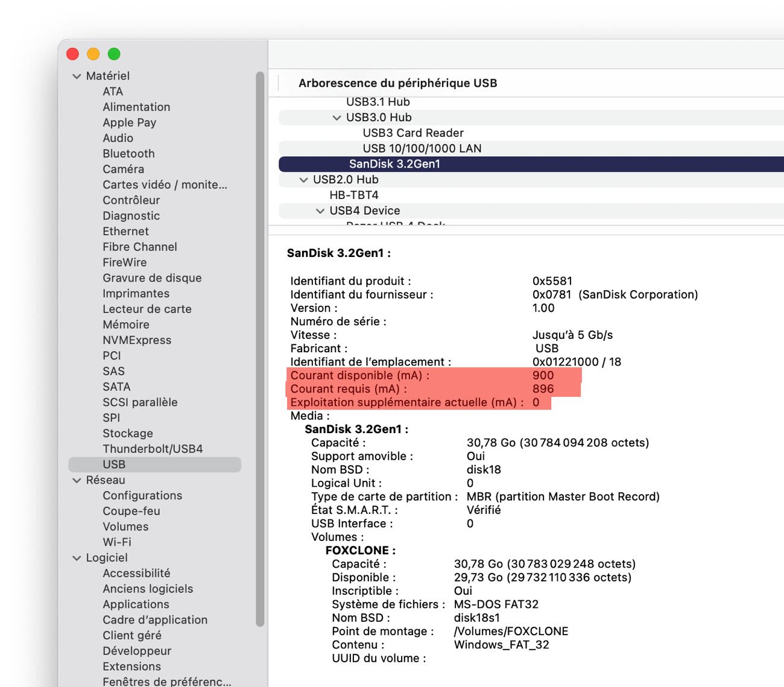Click the FOXCLONE volume heading
Screen dimensions: 784x687
(x=361, y=550)
